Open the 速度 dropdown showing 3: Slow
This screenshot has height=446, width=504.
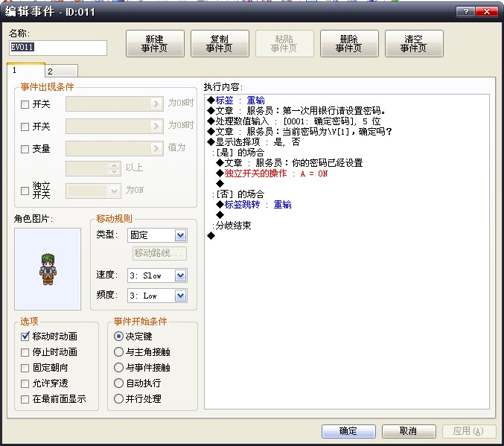[181, 275]
